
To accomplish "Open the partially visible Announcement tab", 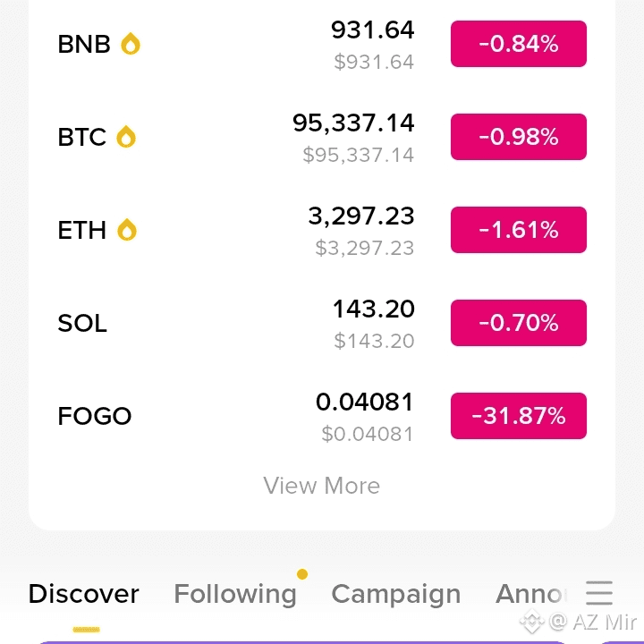I will tap(530, 594).
